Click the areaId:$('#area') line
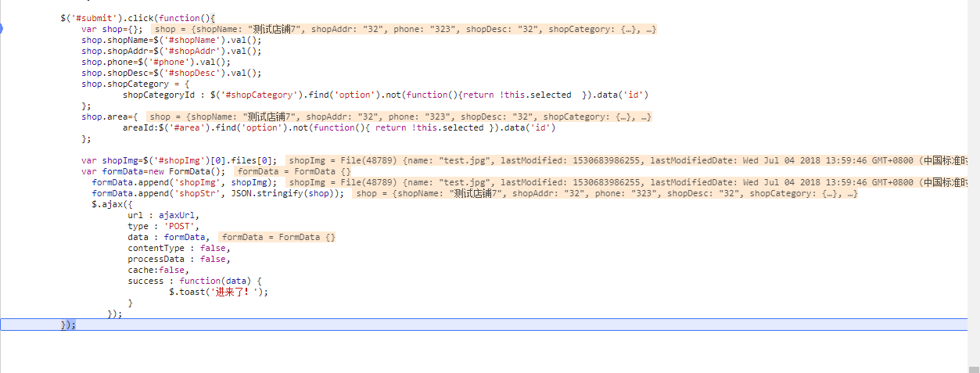The height and width of the screenshot is (373, 980). 339,127
